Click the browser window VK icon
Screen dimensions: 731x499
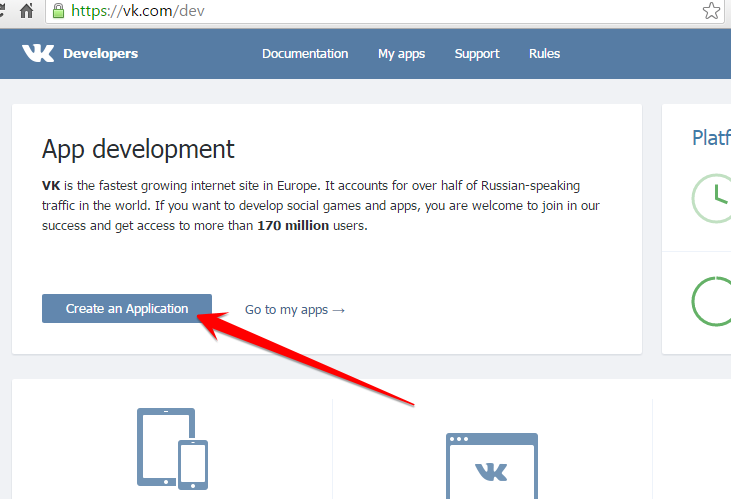(x=492, y=466)
